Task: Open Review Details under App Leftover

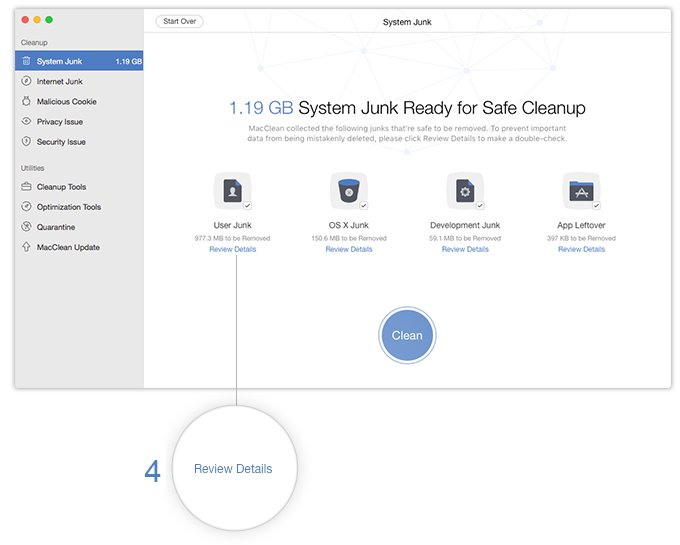Action: [581, 249]
